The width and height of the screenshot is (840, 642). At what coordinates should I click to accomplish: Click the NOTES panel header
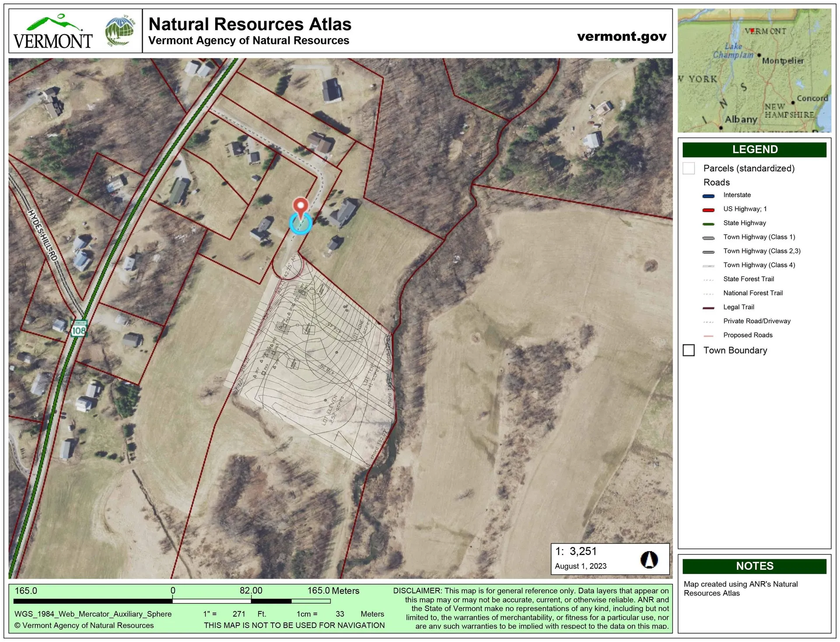[x=754, y=566]
